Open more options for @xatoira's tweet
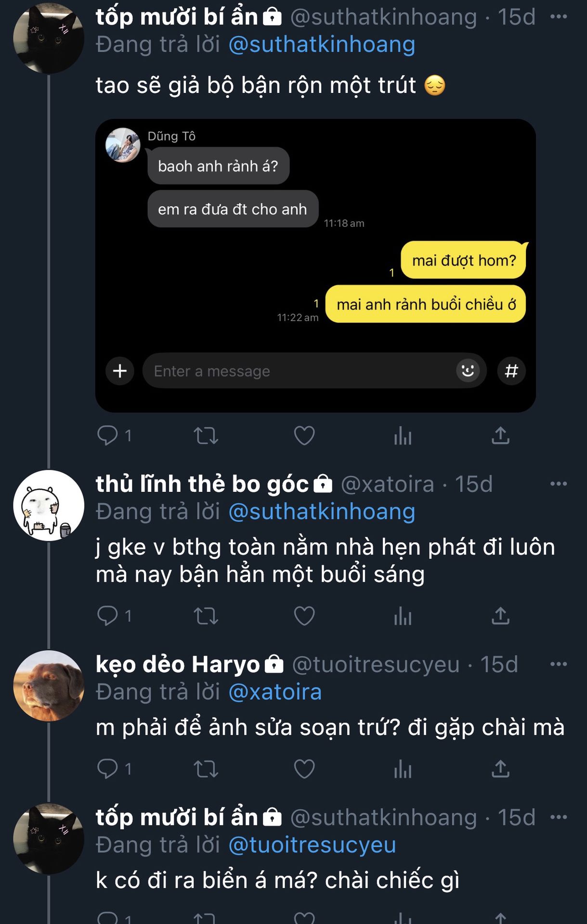This screenshot has width=587, height=924. (x=558, y=484)
